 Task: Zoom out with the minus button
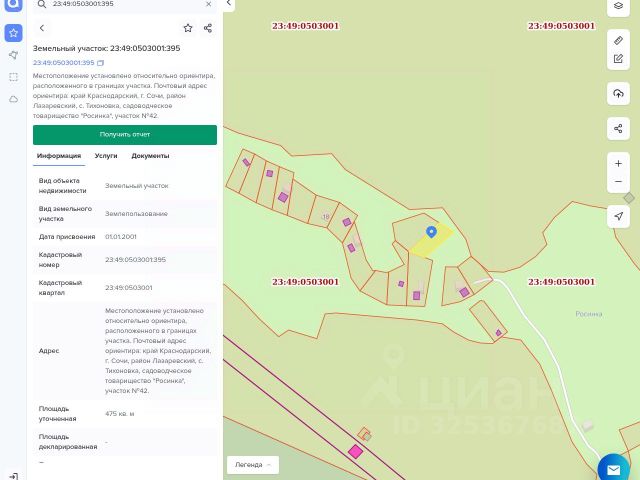point(618,182)
